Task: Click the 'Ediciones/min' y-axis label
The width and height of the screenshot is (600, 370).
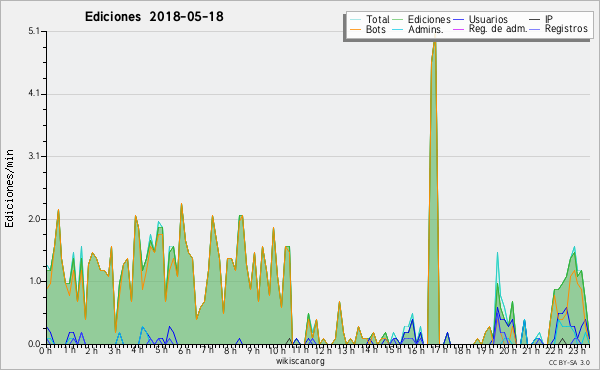Action: (x=9, y=188)
